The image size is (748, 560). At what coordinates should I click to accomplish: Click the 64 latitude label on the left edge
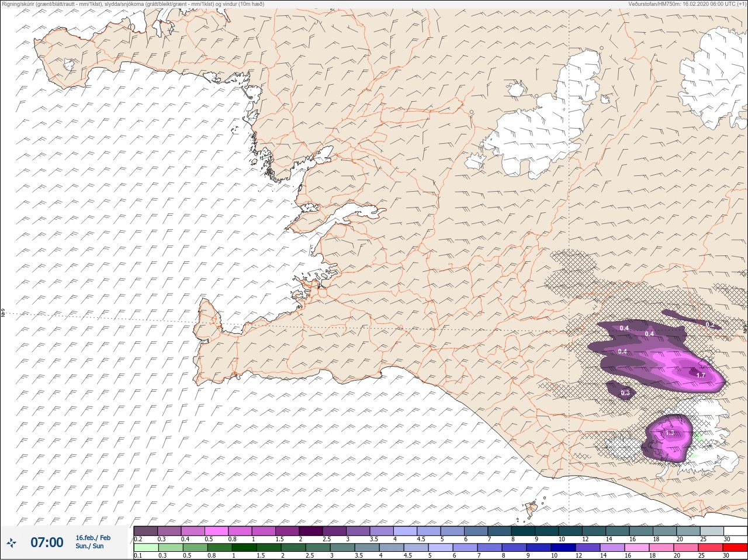pyautogui.click(x=3, y=313)
